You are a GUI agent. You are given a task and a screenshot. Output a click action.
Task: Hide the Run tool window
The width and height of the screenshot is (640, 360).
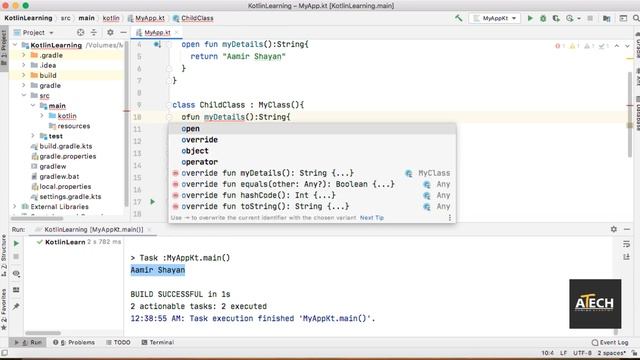(627, 229)
